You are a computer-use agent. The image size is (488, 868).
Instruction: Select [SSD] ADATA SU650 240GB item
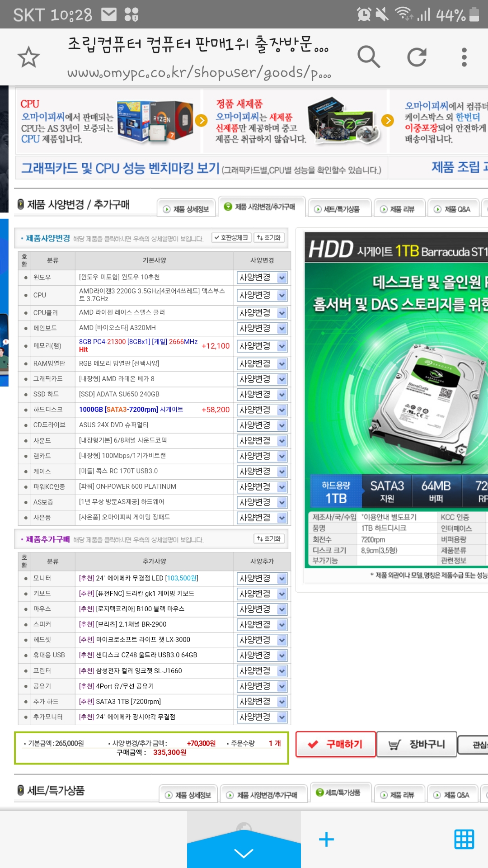tap(119, 394)
